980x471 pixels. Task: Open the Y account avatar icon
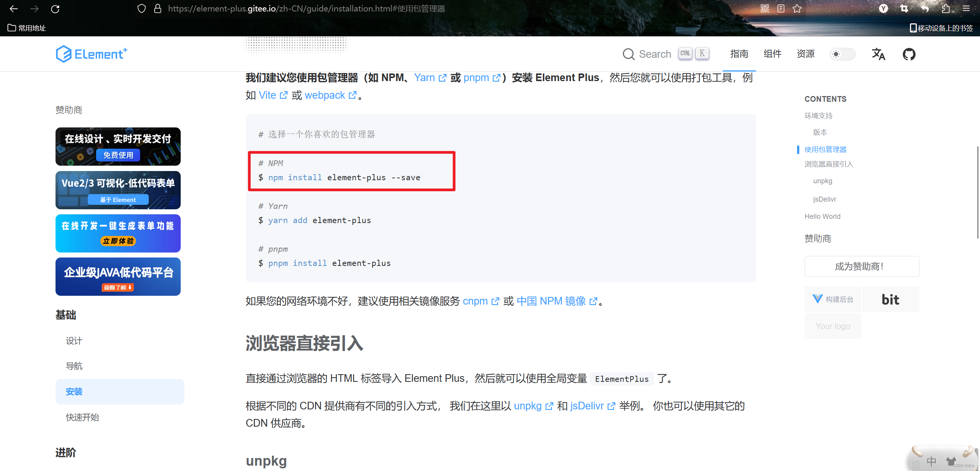click(x=884, y=8)
